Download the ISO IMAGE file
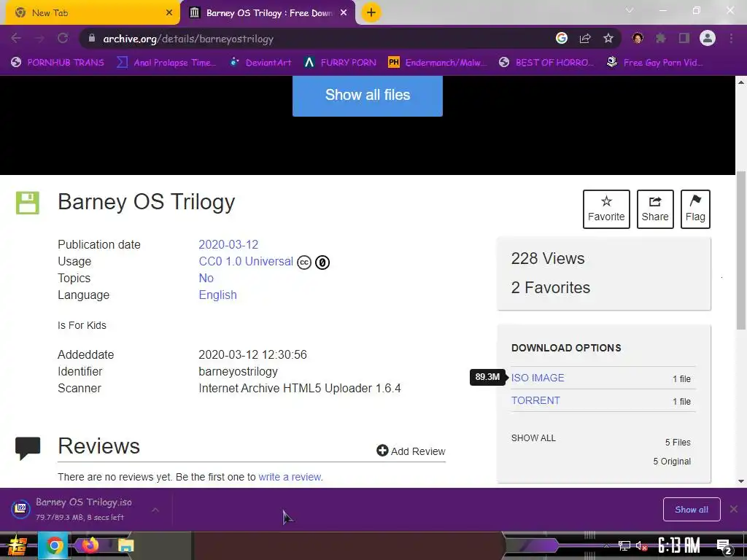The image size is (747, 560). point(538,378)
